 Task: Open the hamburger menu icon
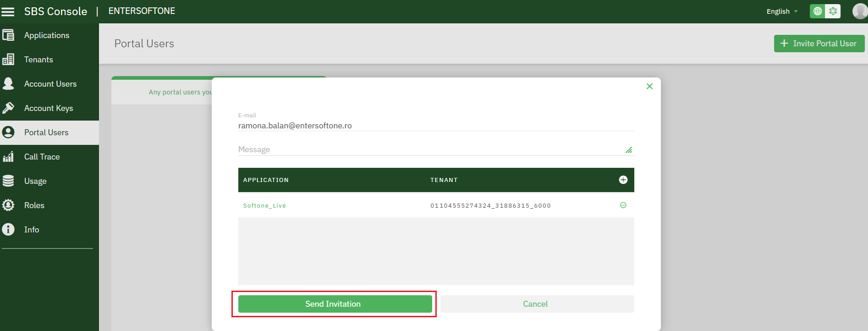8,11
